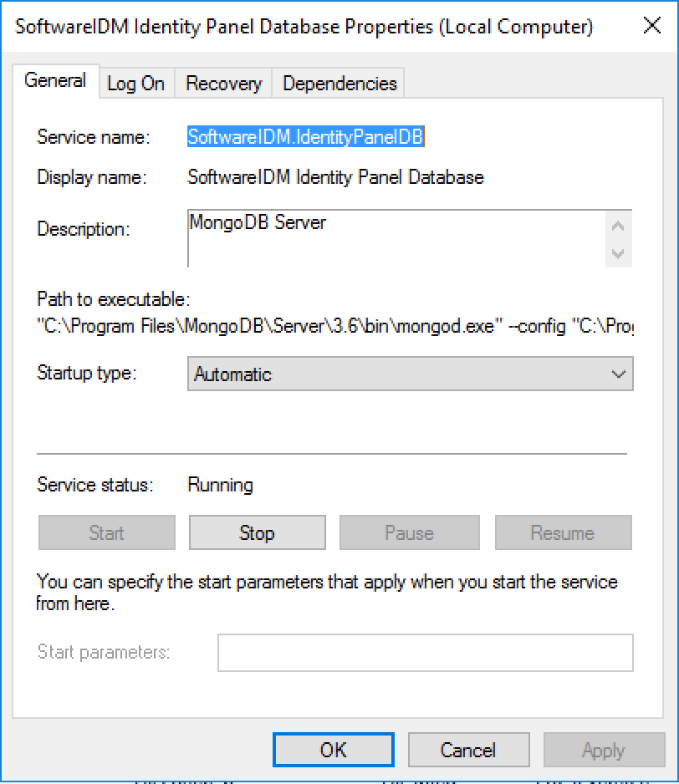Image resolution: width=679 pixels, height=784 pixels.
Task: Click the path to executable text
Action: [x=335, y=327]
